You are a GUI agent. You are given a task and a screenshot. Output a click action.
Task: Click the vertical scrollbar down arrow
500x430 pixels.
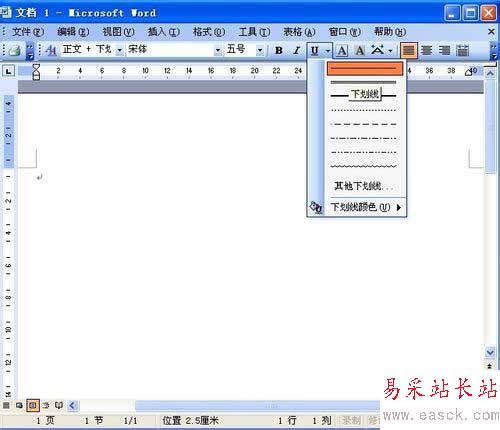tap(490, 352)
